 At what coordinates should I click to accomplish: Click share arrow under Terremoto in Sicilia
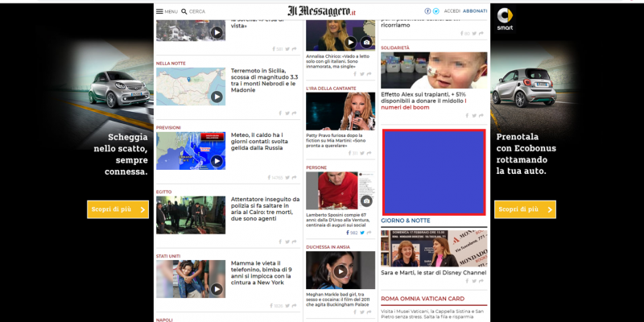(294, 114)
